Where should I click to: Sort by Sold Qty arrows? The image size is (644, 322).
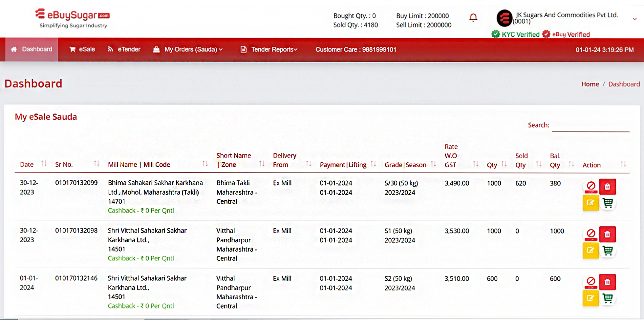click(x=539, y=163)
